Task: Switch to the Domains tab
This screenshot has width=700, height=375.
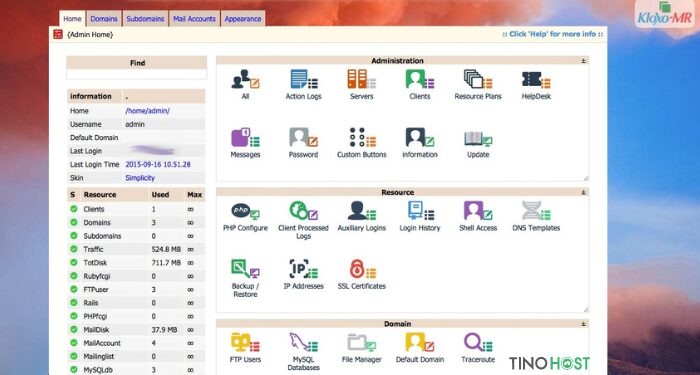Action: [x=104, y=19]
